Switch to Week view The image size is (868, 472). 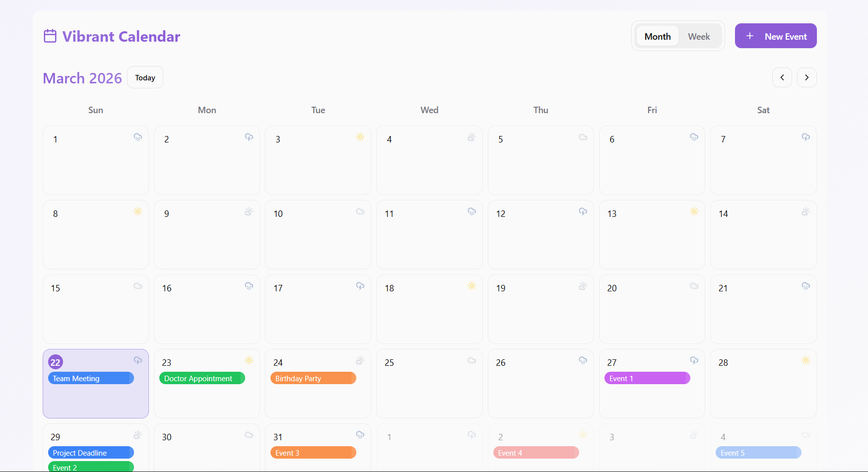pyautogui.click(x=698, y=36)
